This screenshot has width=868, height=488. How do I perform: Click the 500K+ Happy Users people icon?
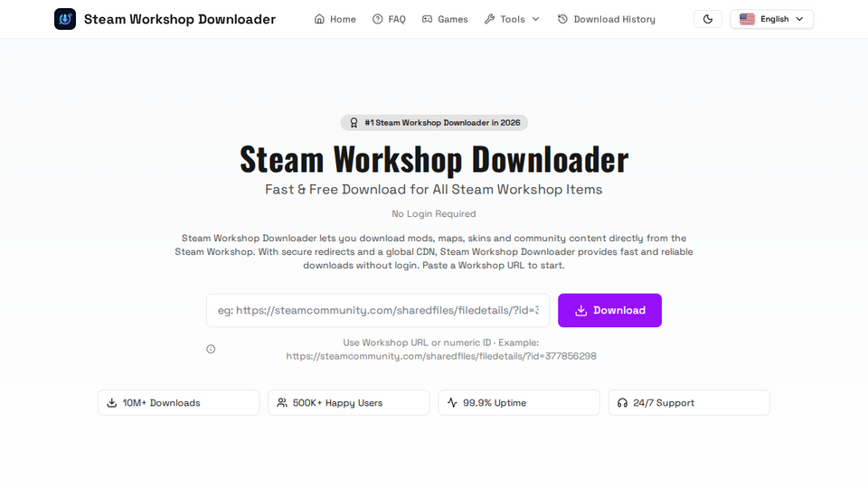(x=282, y=403)
